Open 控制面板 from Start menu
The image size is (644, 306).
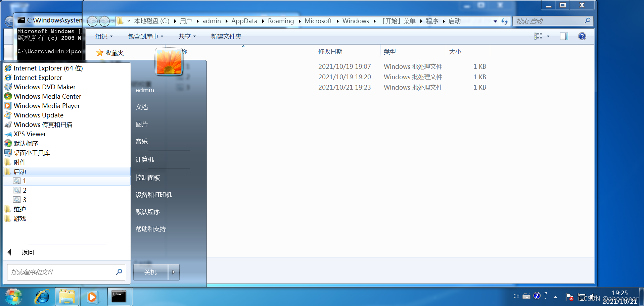148,177
